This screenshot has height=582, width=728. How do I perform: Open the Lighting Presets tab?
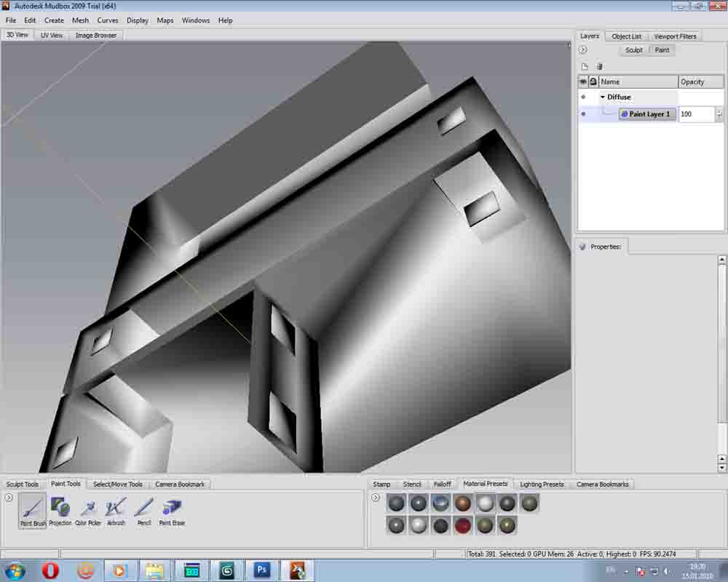coord(542,484)
